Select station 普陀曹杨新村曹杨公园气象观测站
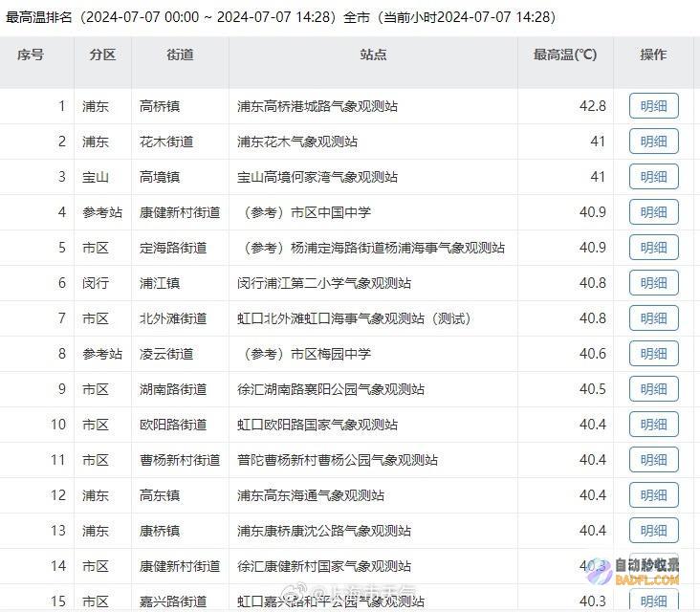The image size is (700, 612). point(338,460)
